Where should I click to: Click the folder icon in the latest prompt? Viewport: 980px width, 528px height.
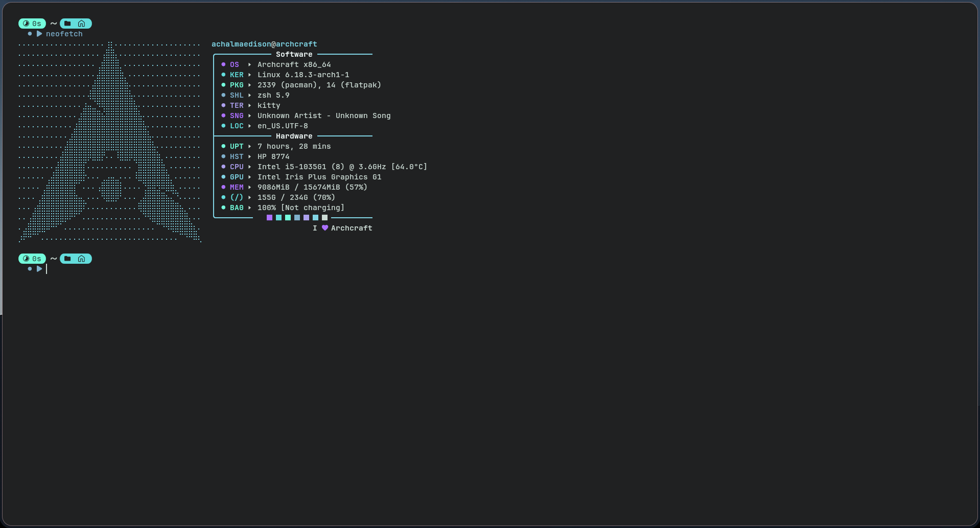67,259
